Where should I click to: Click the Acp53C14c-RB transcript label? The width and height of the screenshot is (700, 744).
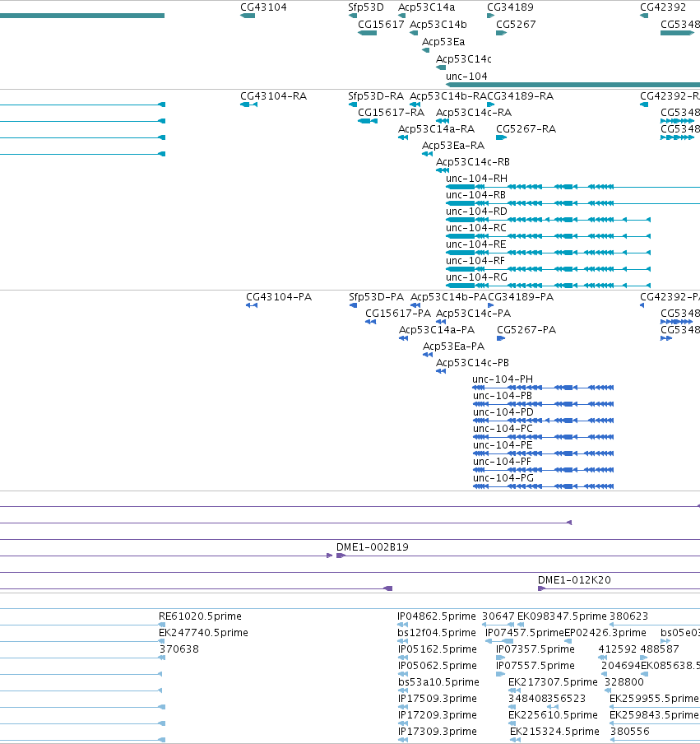coord(473,162)
